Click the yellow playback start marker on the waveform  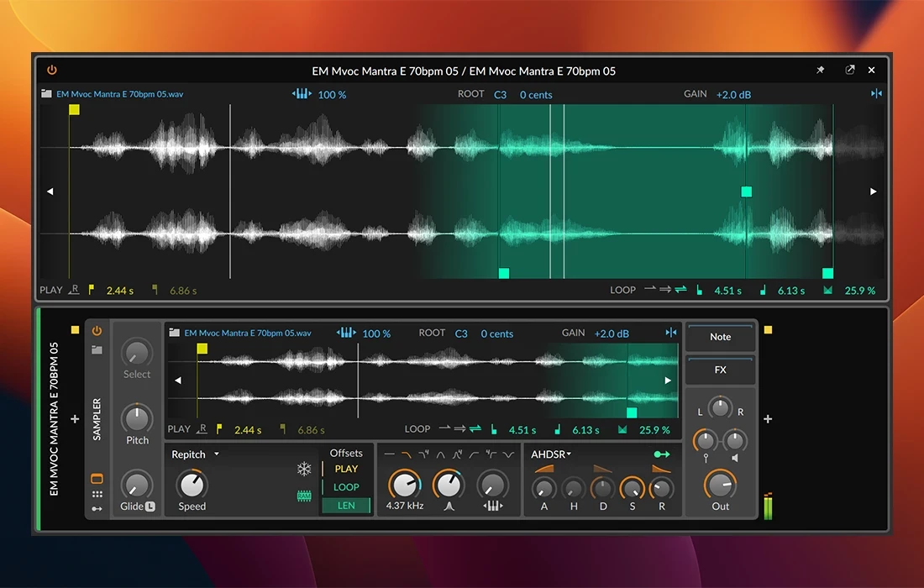click(74, 109)
